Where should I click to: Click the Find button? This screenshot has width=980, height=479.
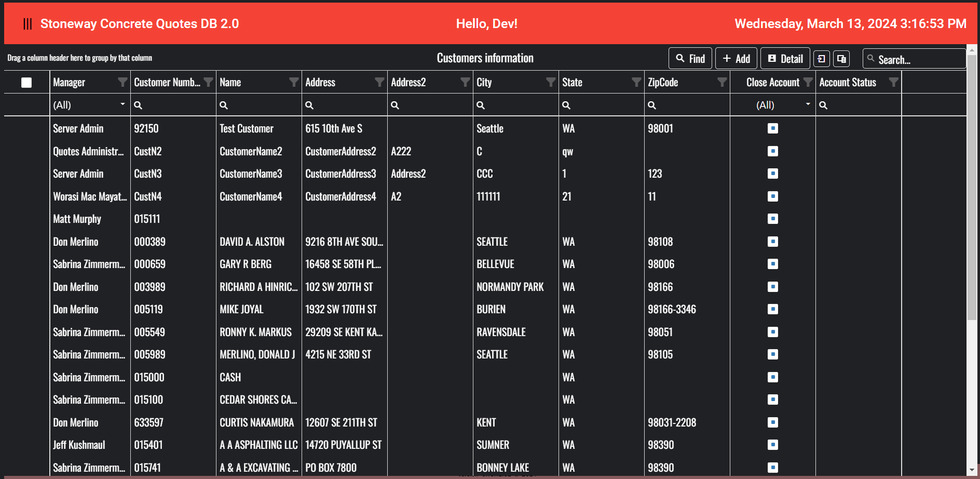click(x=690, y=59)
